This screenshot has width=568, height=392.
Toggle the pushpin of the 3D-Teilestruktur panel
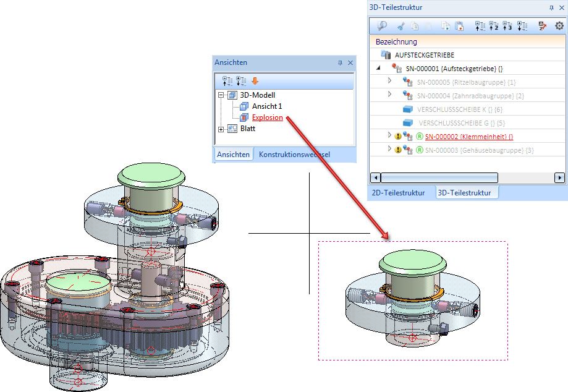[551, 8]
